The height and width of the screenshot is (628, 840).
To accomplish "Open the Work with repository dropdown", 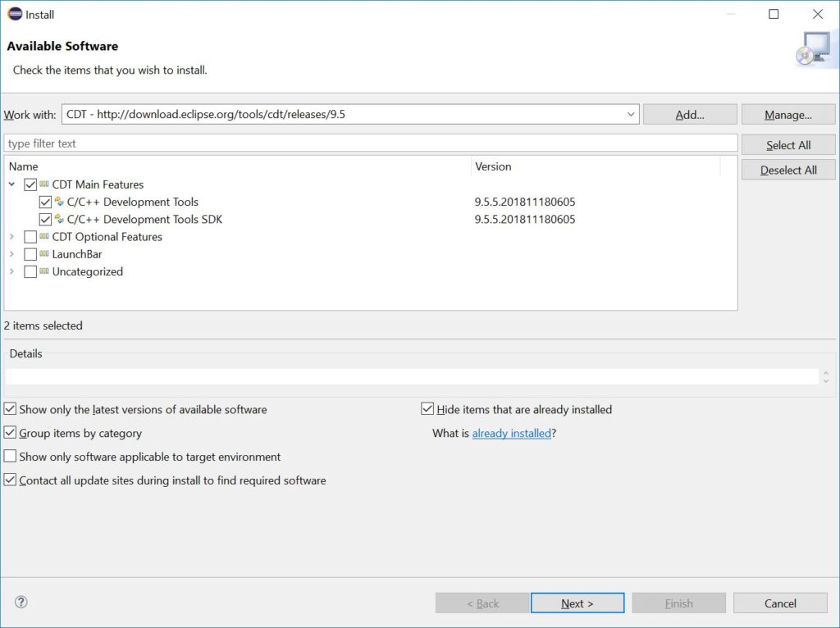I will [632, 114].
